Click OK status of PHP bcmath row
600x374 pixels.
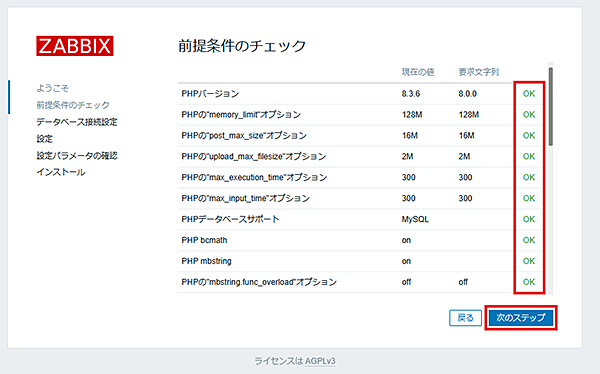pyautogui.click(x=529, y=240)
